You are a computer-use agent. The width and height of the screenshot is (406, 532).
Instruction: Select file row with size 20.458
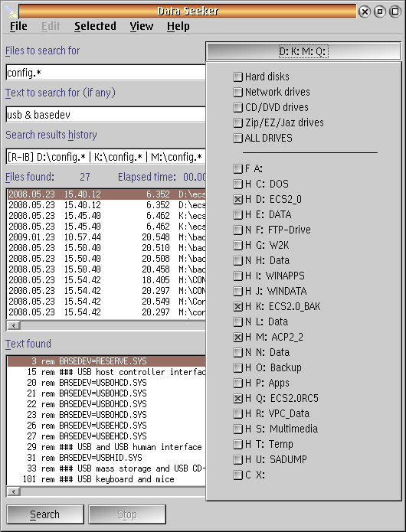pyautogui.click(x=106, y=269)
